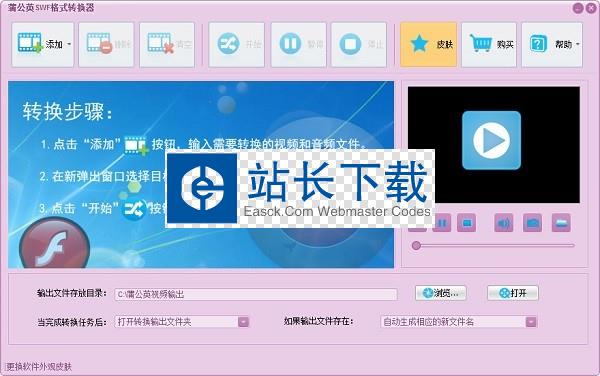The image size is (600, 376).
Task: Minimize the converter window
Action: pos(578,8)
